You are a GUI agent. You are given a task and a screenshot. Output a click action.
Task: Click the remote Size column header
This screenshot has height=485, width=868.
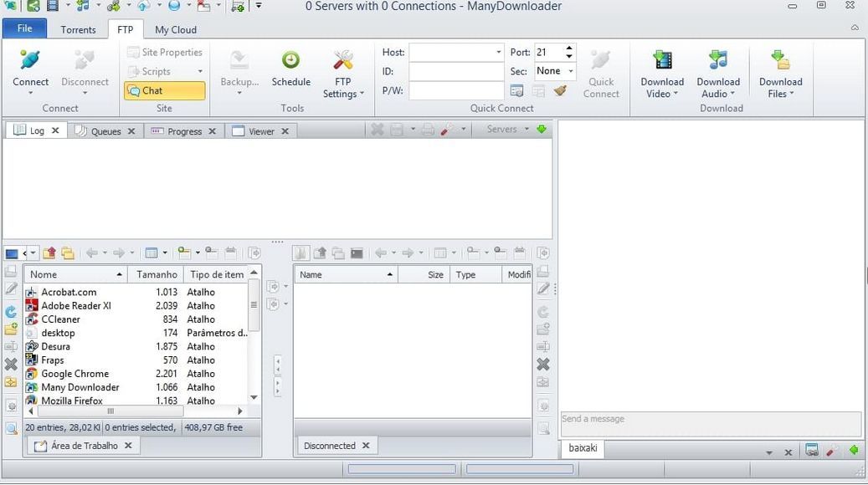(x=424, y=274)
